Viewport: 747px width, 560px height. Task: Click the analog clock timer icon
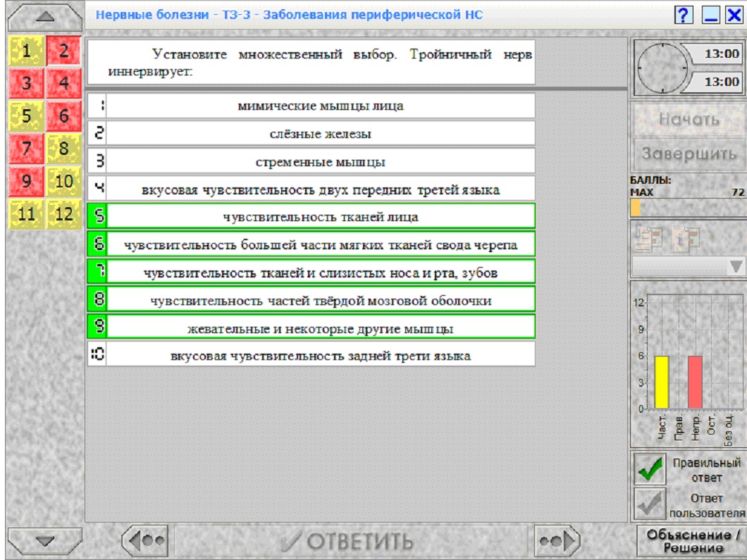[x=662, y=68]
